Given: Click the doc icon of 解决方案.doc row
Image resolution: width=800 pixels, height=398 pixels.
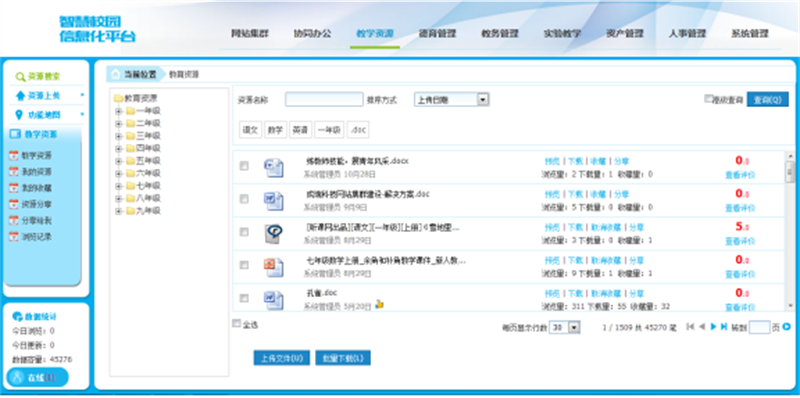Looking at the screenshot, I should [x=273, y=201].
